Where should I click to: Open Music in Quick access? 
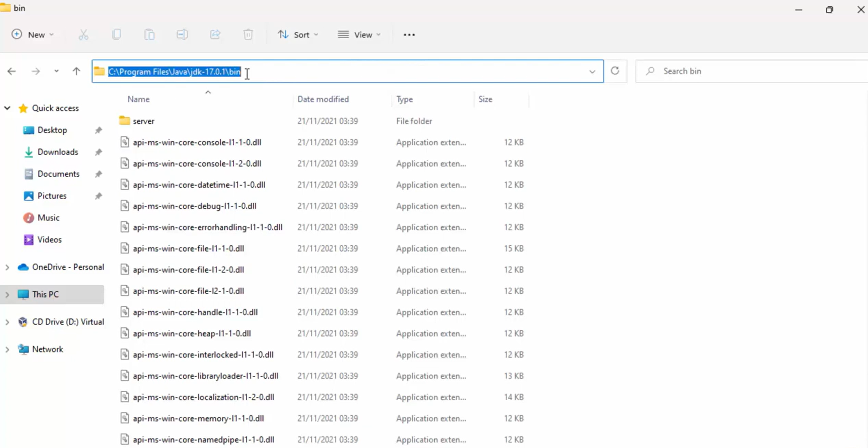coord(48,218)
